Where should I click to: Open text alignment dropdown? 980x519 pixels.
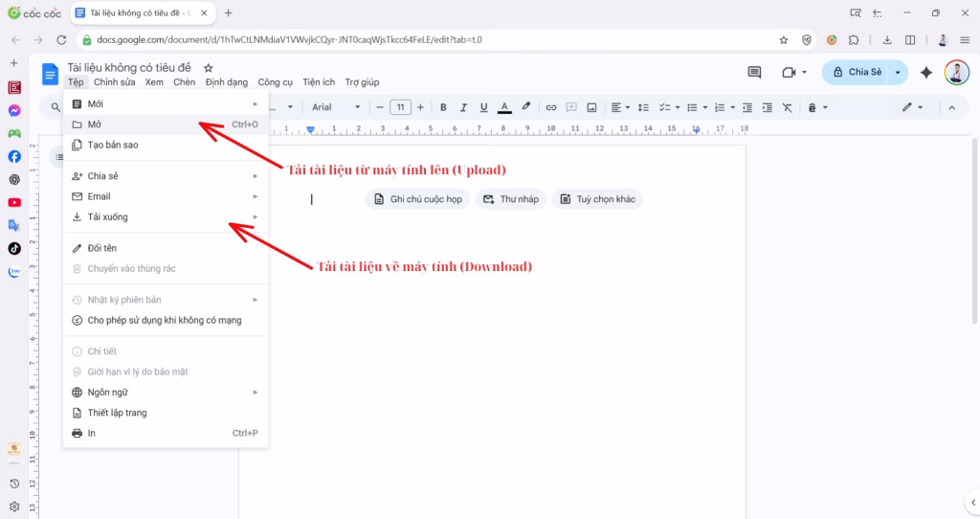pos(620,107)
